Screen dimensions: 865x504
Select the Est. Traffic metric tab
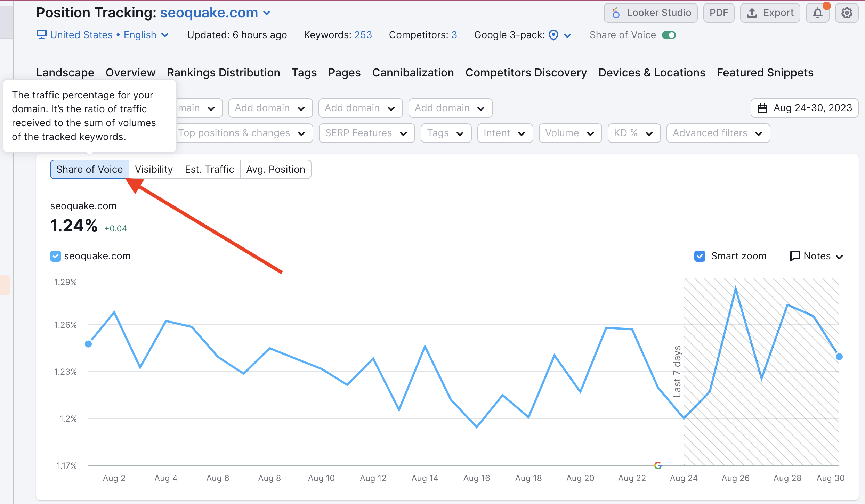(x=210, y=169)
